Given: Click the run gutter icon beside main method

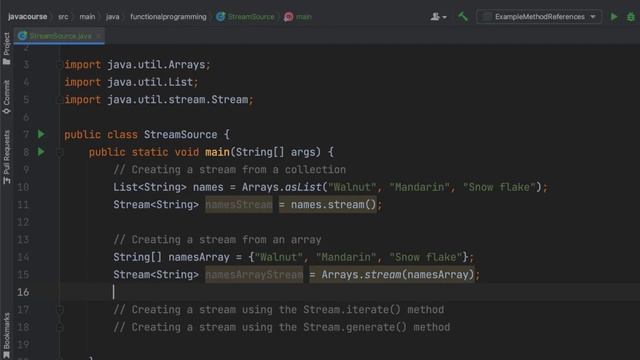Looking at the screenshot, I should (x=41, y=152).
